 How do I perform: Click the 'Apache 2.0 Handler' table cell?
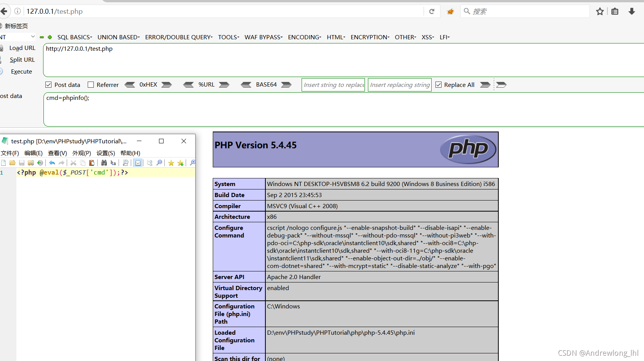382,277
